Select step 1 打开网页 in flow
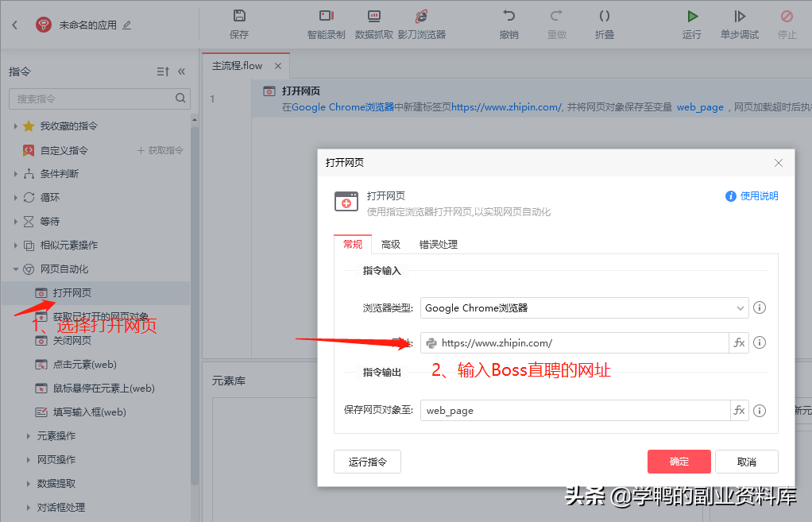The image size is (812, 522). coord(532,99)
